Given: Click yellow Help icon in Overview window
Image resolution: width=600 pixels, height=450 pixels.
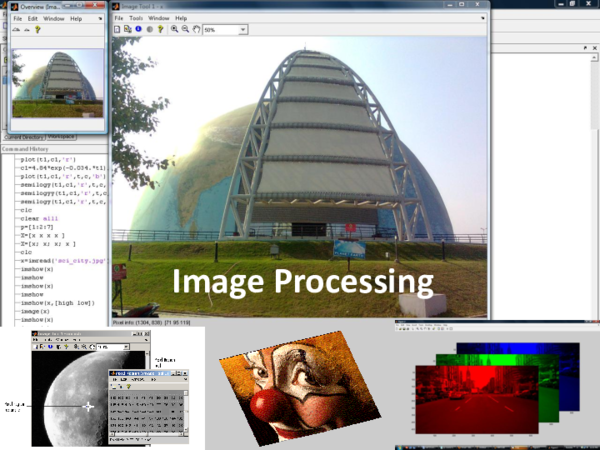Looking at the screenshot, I should coord(38,29).
